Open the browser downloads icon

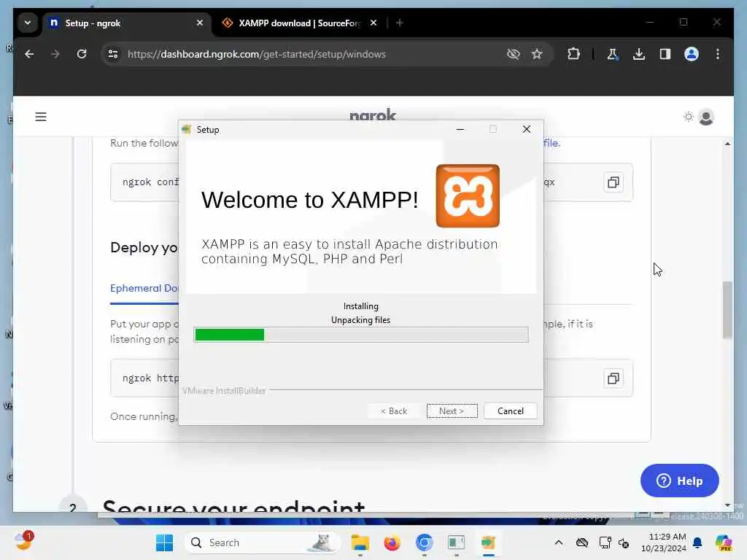click(639, 54)
